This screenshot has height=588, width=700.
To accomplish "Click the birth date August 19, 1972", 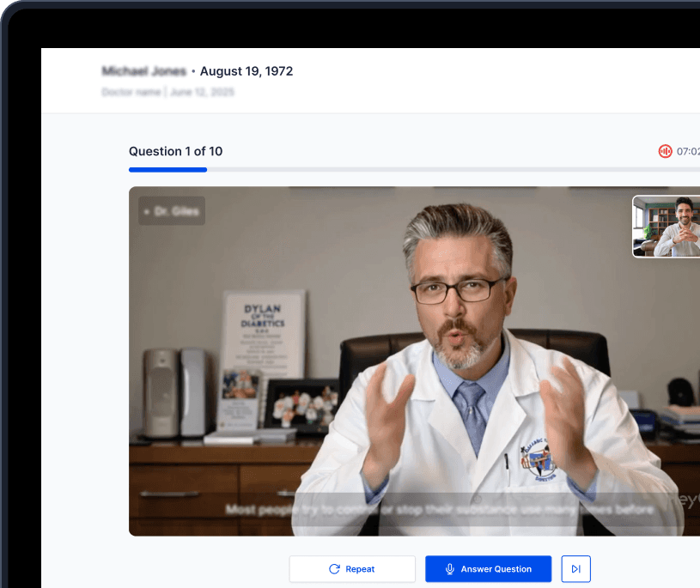I will click(x=247, y=71).
